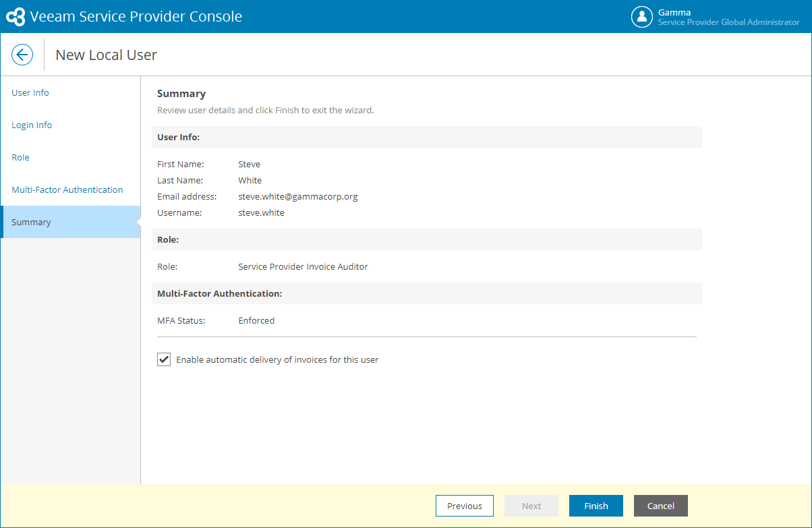Click Service Provider Global Administrator label
Viewport: 812px width, 528px height.
[x=729, y=22]
